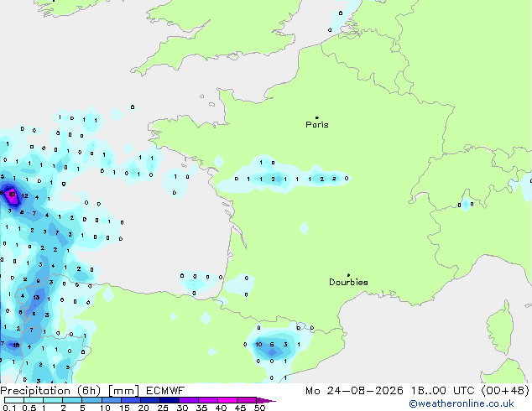Click the '(00+48)' forecast offset text
This screenshot has height=411, width=532.
(x=505, y=391)
